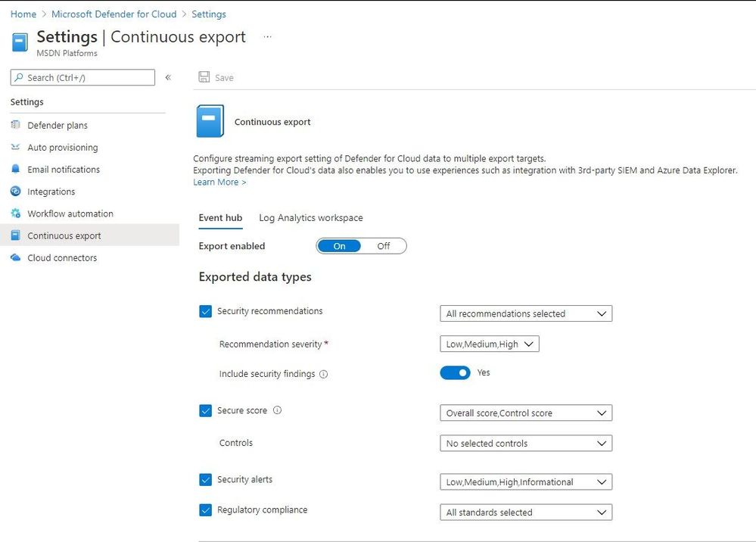This screenshot has width=756, height=542.
Task: Click the Integrations sidebar icon
Action: click(15, 192)
